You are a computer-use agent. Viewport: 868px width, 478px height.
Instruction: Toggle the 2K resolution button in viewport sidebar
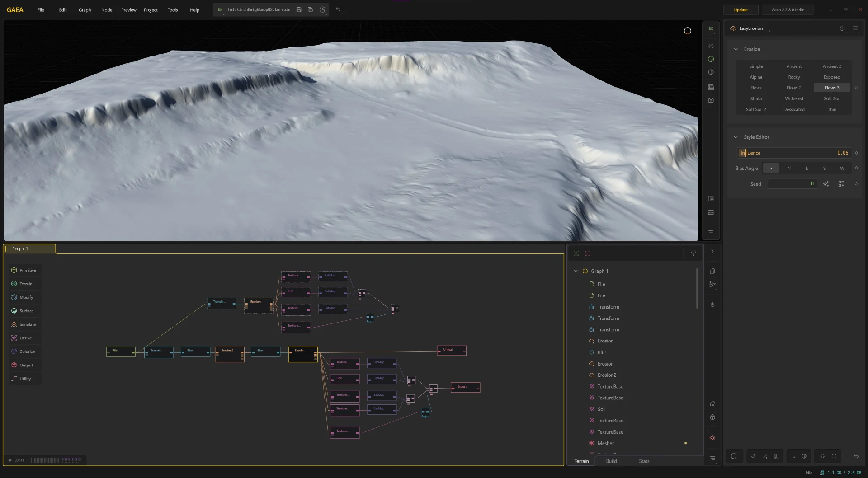711,28
